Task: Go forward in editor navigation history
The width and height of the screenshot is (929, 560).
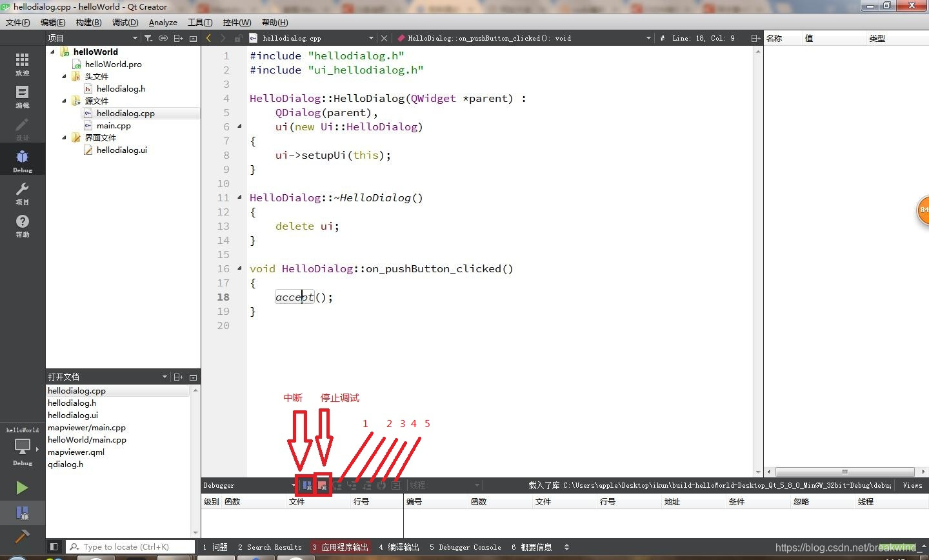Action: 223,38
